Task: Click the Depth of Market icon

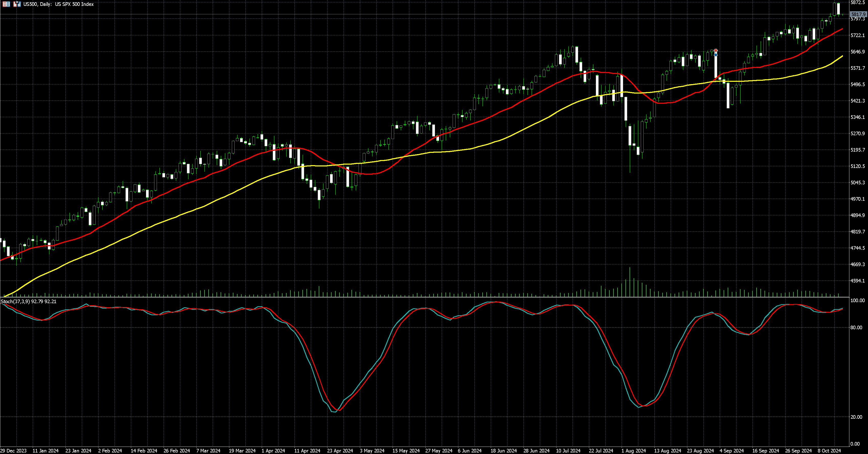Action: pyautogui.click(x=6, y=4)
